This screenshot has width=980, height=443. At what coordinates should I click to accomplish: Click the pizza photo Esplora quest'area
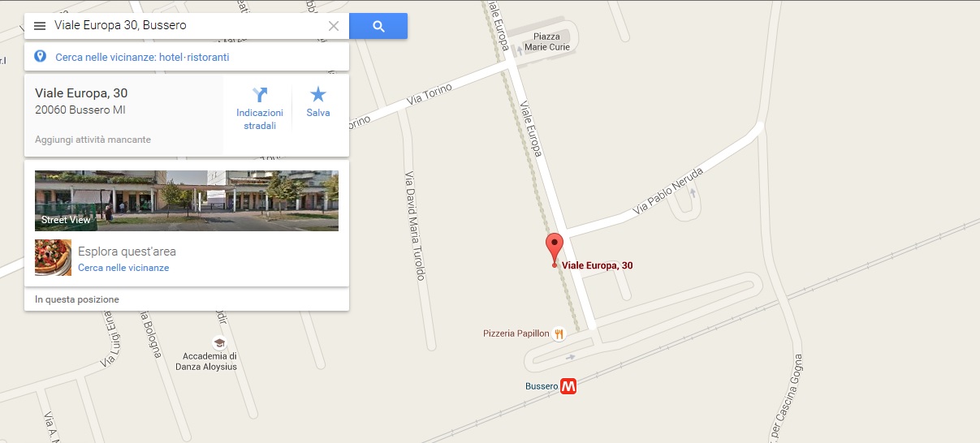[x=53, y=258]
